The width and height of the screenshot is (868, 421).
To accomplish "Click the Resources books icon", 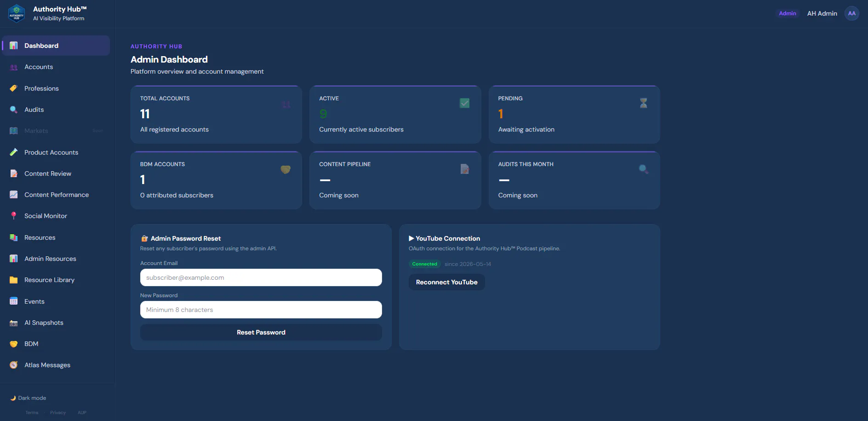I will (x=14, y=237).
